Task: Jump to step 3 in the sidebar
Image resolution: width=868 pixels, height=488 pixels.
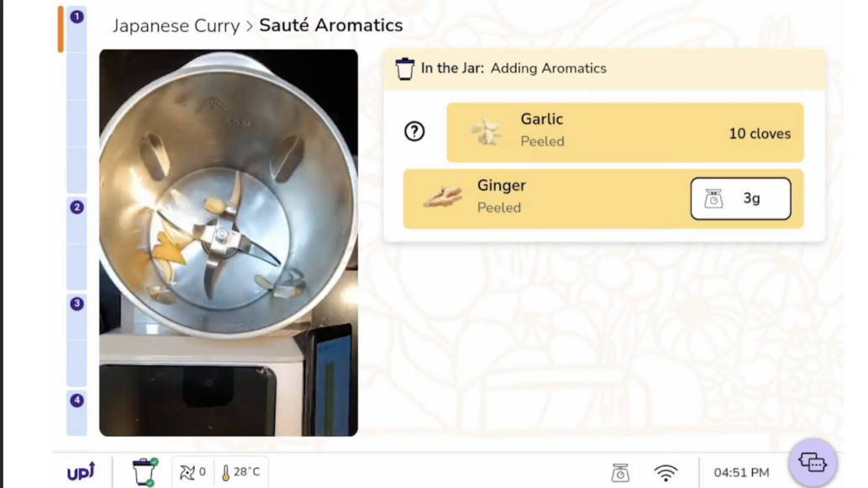Action: [77, 304]
